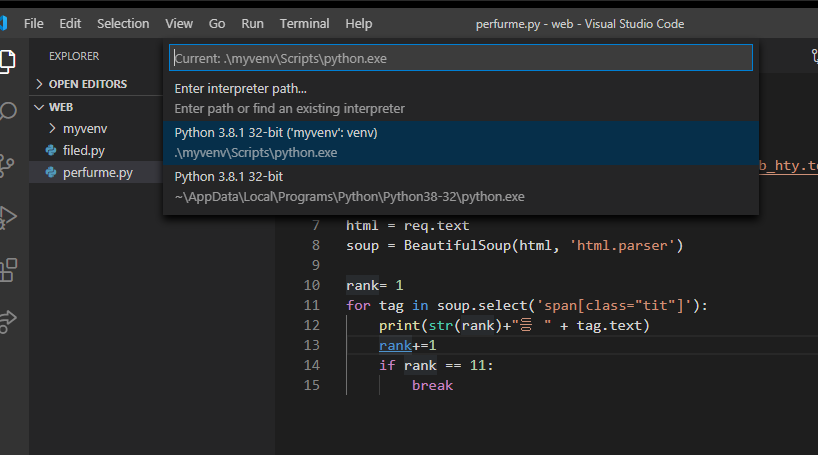The image size is (818, 455).
Task: Open the Selection menu
Action: [x=123, y=23]
